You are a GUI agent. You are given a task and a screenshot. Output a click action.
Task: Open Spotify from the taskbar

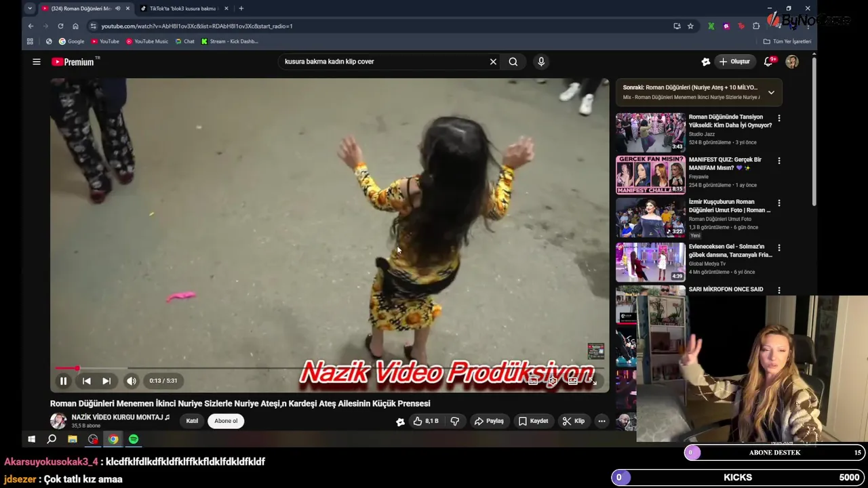click(x=134, y=439)
